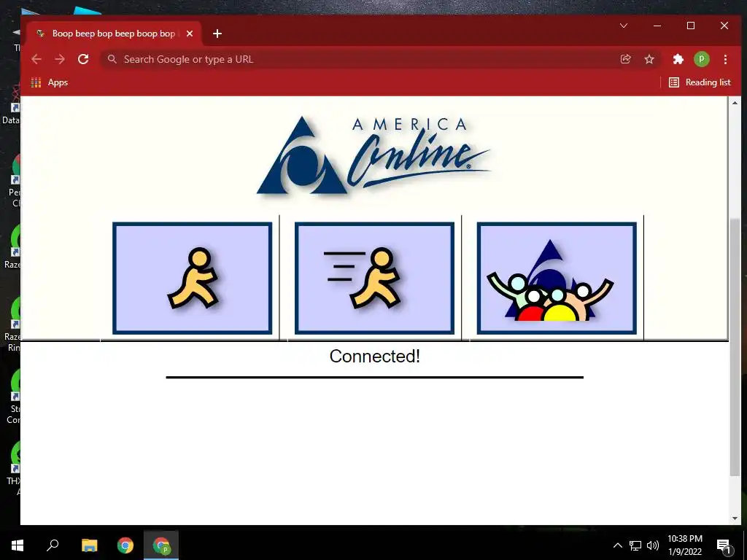Share this page via the share icon
The image size is (747, 560).
coord(625,59)
